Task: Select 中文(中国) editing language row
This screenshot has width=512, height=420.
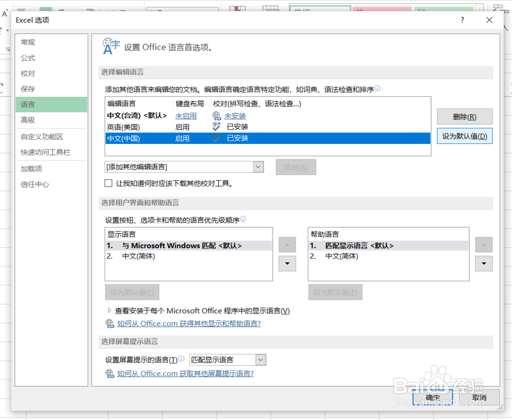Action: click(x=268, y=138)
